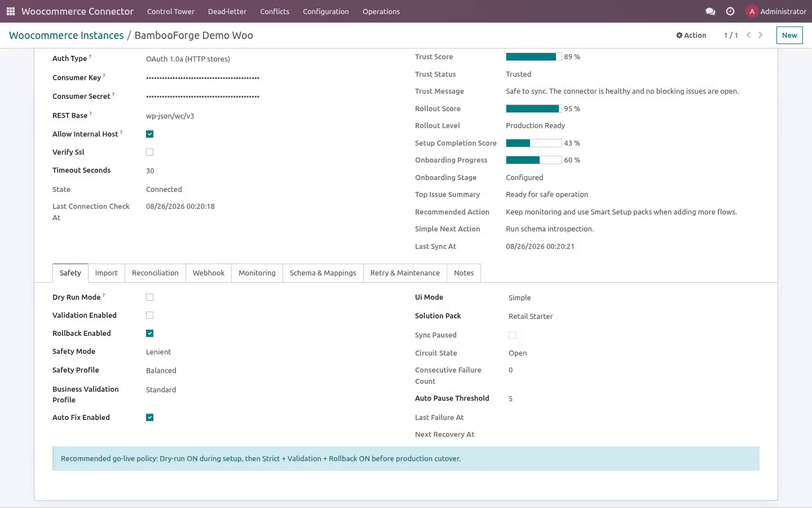The width and height of the screenshot is (812, 508).
Task: Uncheck Allow Internal Host checkbox
Action: pos(149,134)
